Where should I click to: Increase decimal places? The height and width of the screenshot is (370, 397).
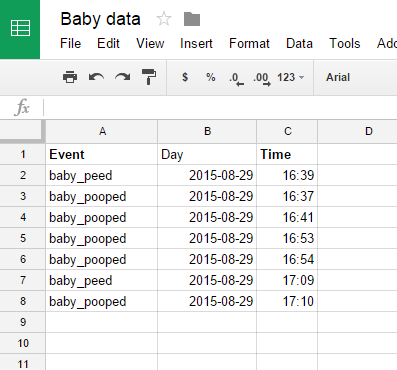click(x=262, y=79)
